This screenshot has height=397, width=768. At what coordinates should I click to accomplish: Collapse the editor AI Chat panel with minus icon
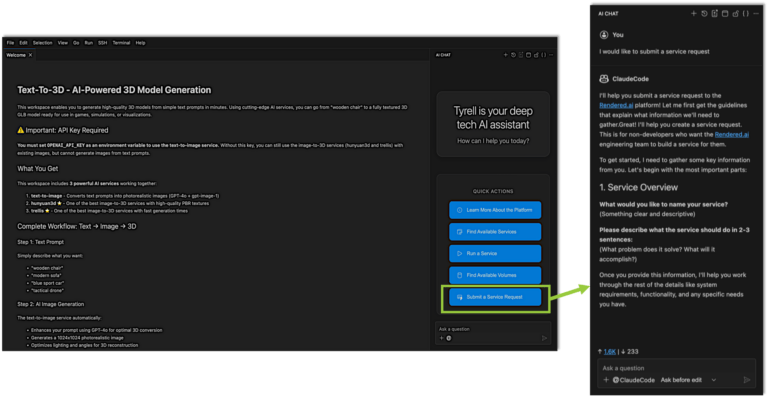coord(551,55)
